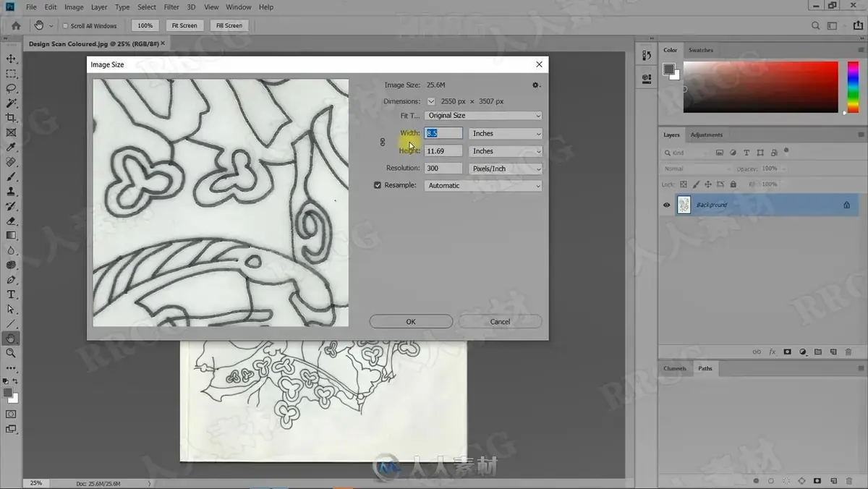
Task: Open the Width units Inches dropdown
Action: coord(506,134)
